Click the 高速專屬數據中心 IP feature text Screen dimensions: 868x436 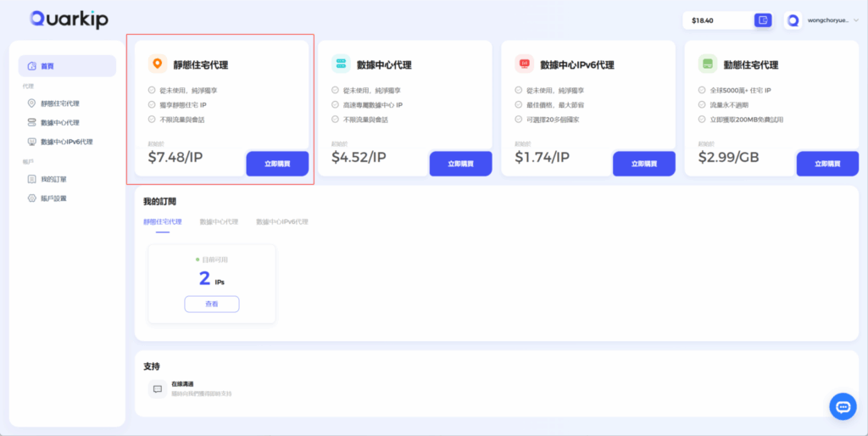coord(373,104)
